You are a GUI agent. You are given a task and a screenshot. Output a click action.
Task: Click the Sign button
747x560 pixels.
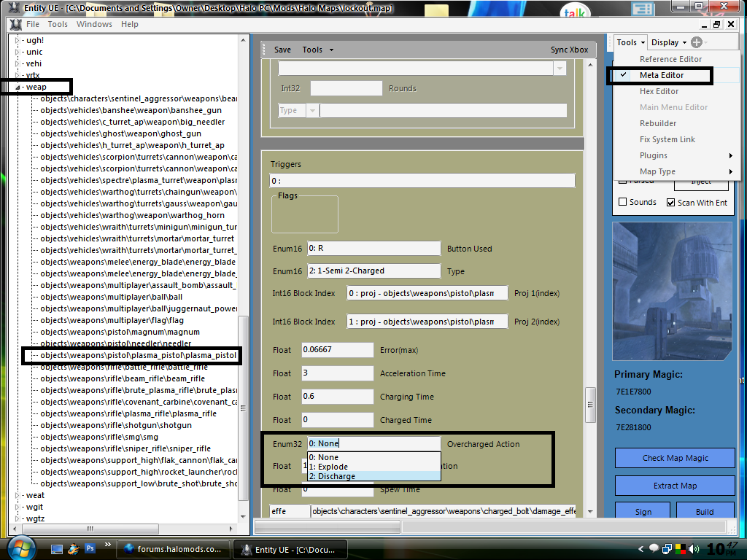643,510
